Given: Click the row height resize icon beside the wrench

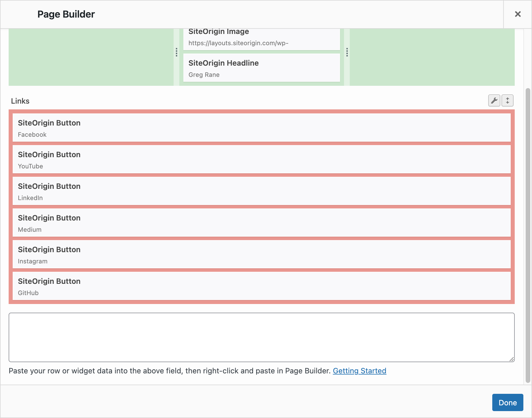Looking at the screenshot, I should [507, 100].
